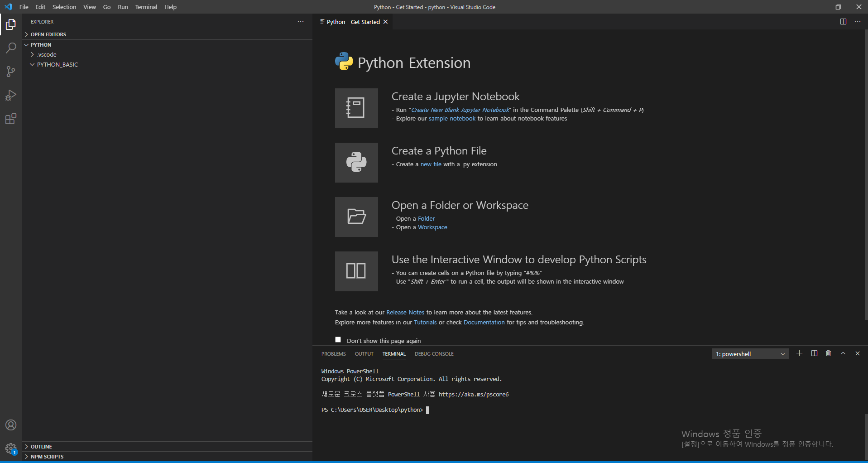The height and width of the screenshot is (463, 868).
Task: Open the sample notebook link
Action: pos(452,118)
